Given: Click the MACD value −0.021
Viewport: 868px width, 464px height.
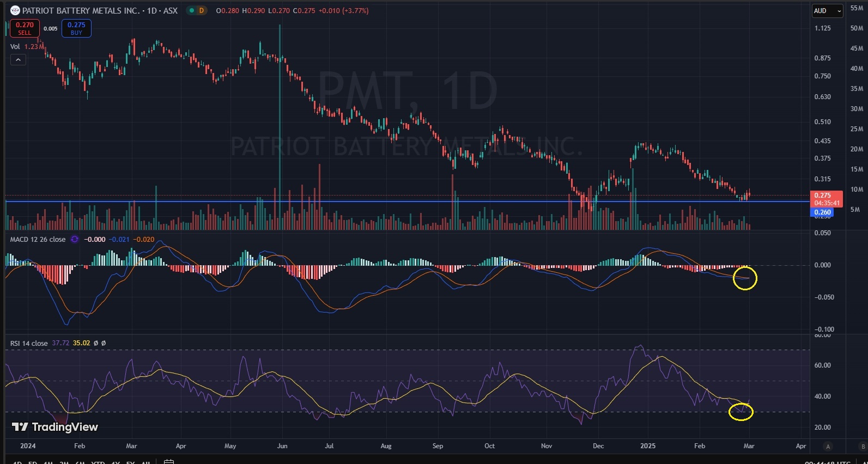Looking at the screenshot, I should [x=119, y=240].
